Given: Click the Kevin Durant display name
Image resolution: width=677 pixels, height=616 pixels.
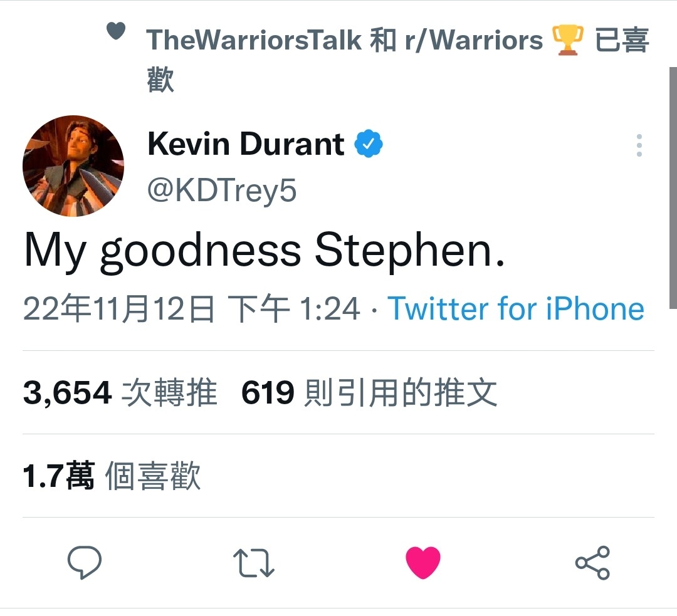Looking at the screenshot, I should tap(246, 144).
